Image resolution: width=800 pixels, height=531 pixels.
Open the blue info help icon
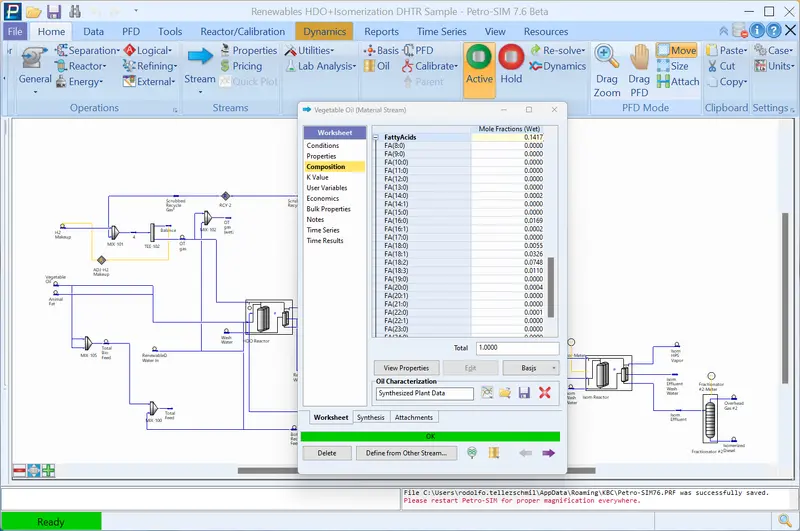(757, 31)
